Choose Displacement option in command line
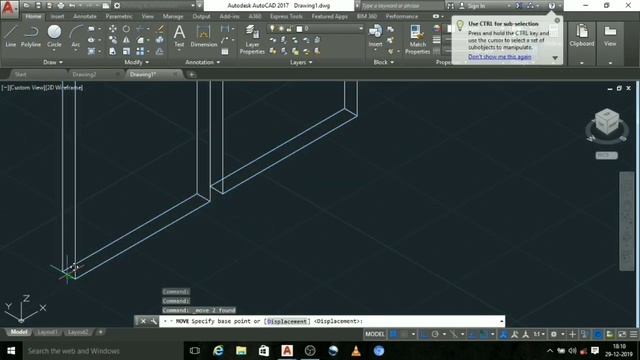Viewport: 640px width, 360px height. [287, 321]
